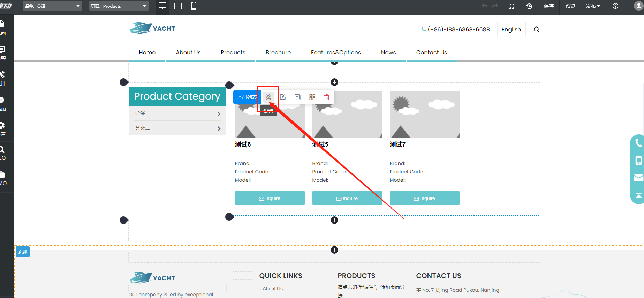Switch to tablet preview mode
This screenshot has height=298, width=644.
(x=178, y=6)
